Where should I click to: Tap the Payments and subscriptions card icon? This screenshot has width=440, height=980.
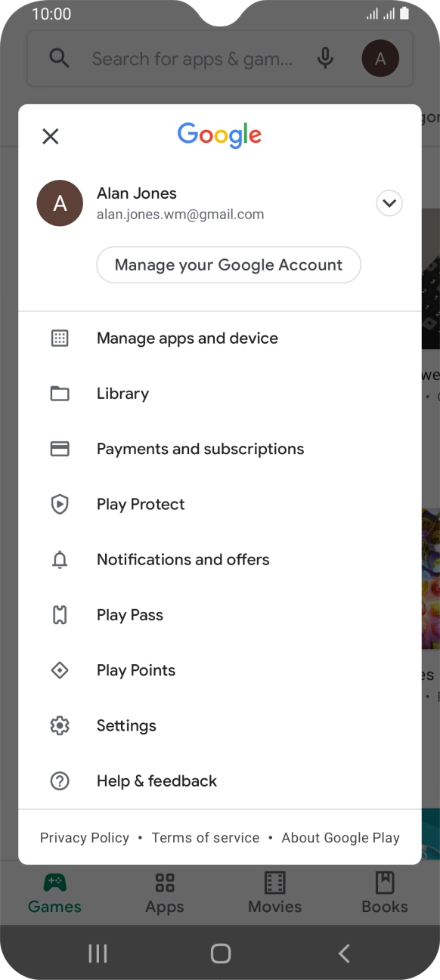tap(60, 449)
